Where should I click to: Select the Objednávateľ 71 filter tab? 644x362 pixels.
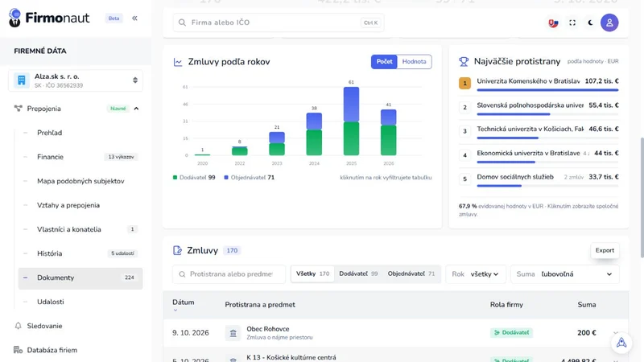click(411, 274)
